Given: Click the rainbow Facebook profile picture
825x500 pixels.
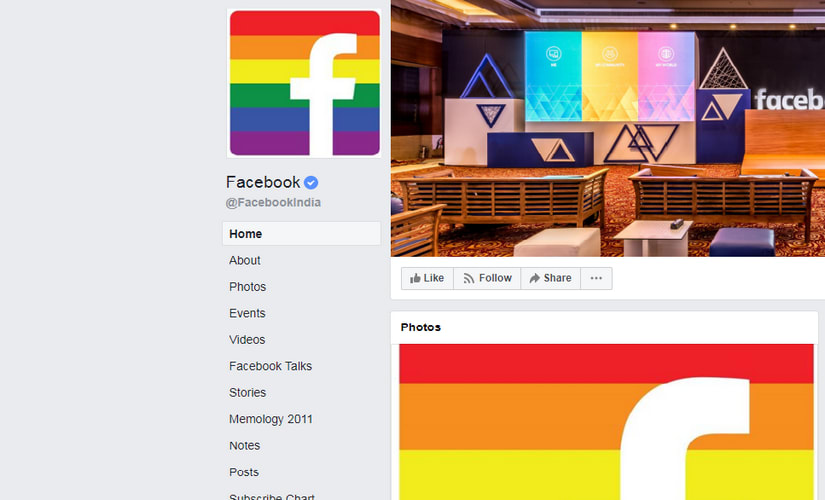Looking at the screenshot, I should [x=305, y=83].
